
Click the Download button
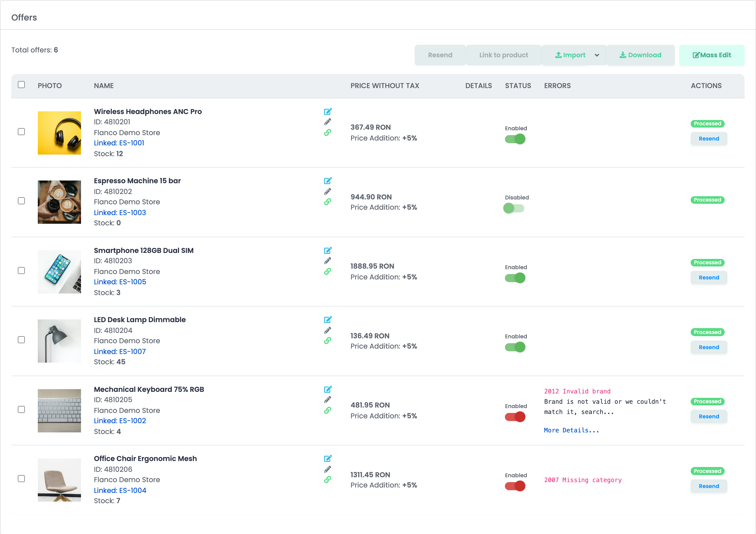(x=640, y=55)
